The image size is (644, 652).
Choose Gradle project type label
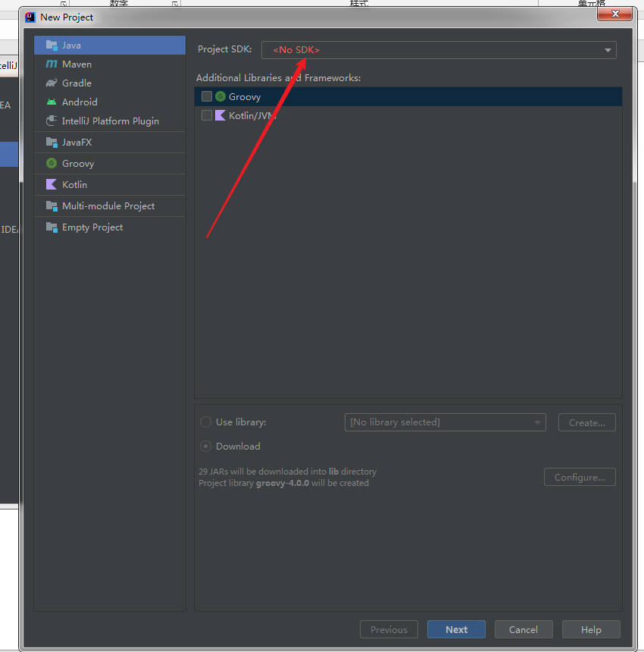[x=77, y=83]
